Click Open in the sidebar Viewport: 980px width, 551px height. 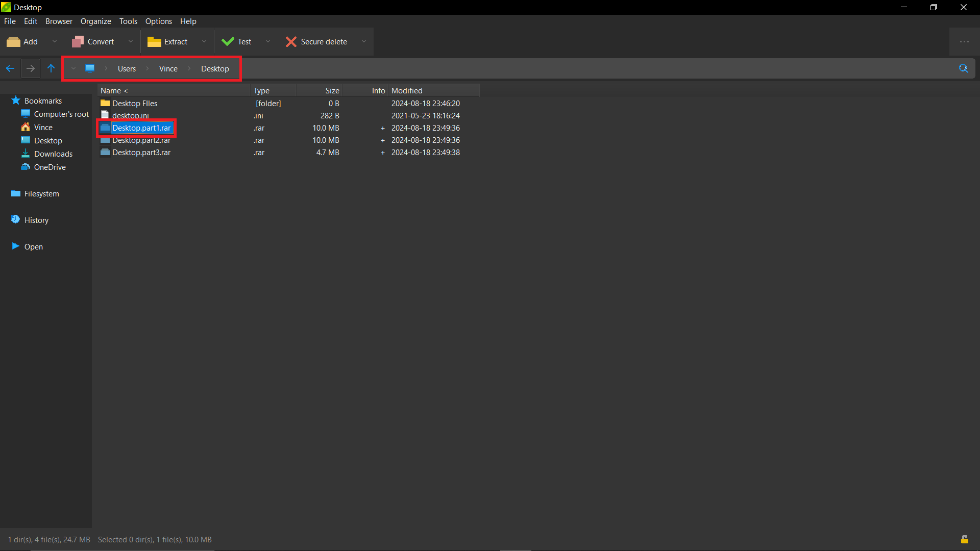click(x=34, y=246)
